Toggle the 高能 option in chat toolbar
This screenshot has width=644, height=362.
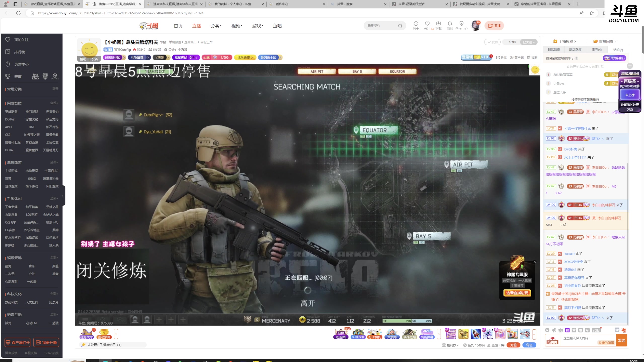596,330
